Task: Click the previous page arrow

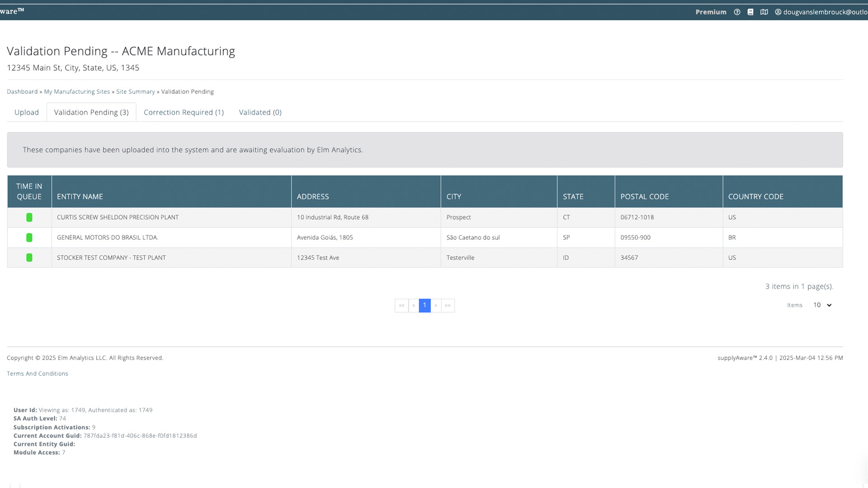Action: point(414,305)
